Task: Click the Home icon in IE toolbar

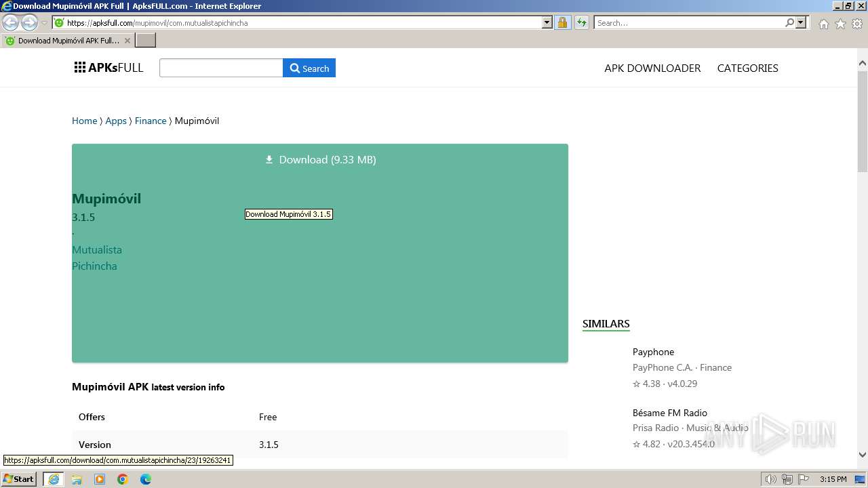Action: tap(823, 24)
